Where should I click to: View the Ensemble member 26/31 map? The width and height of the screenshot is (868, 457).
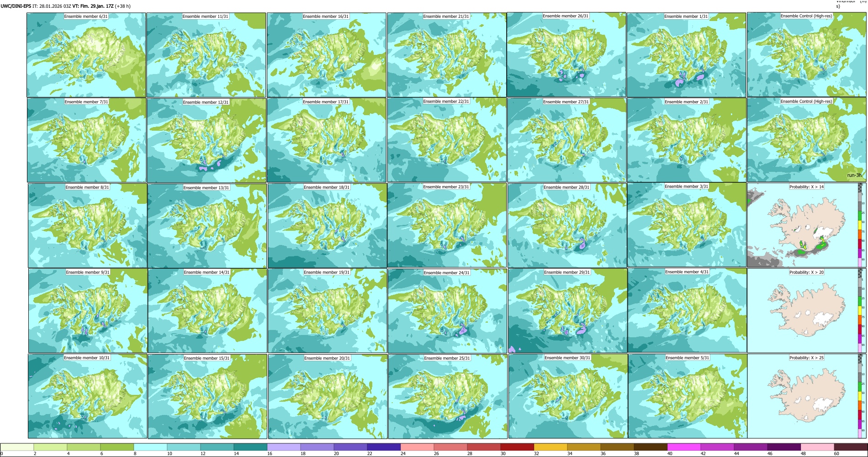click(x=566, y=54)
